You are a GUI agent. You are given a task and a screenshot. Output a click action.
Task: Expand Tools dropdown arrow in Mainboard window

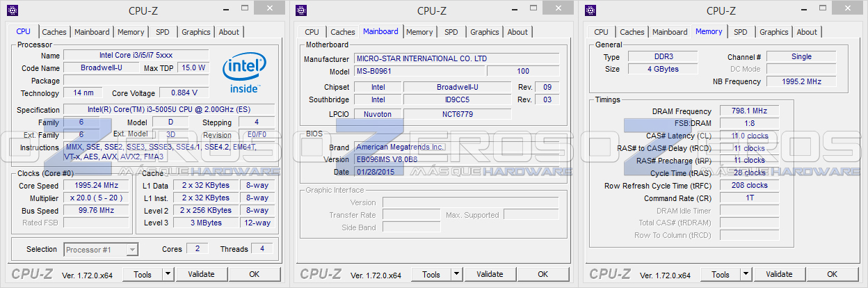point(456,274)
